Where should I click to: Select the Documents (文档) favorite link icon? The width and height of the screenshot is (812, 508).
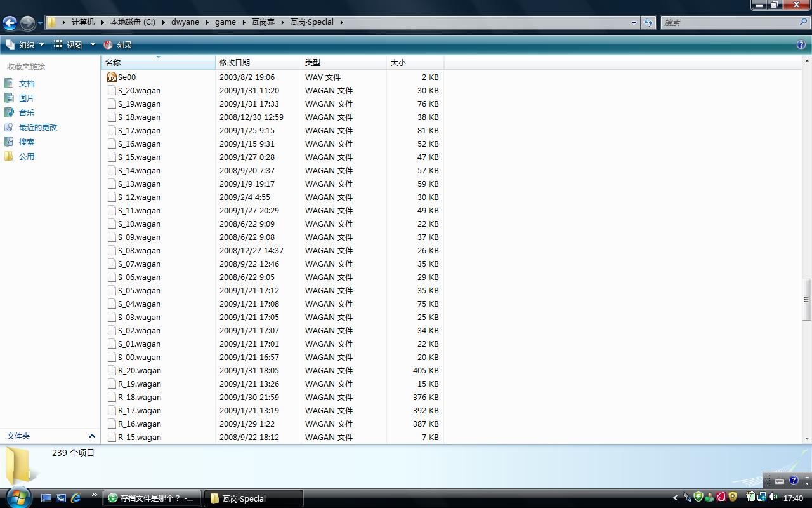tap(9, 83)
